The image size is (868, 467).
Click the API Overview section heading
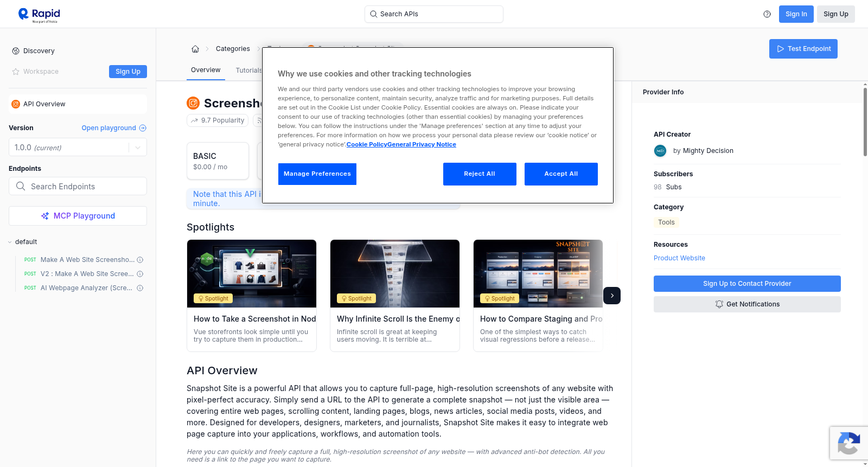222,370
